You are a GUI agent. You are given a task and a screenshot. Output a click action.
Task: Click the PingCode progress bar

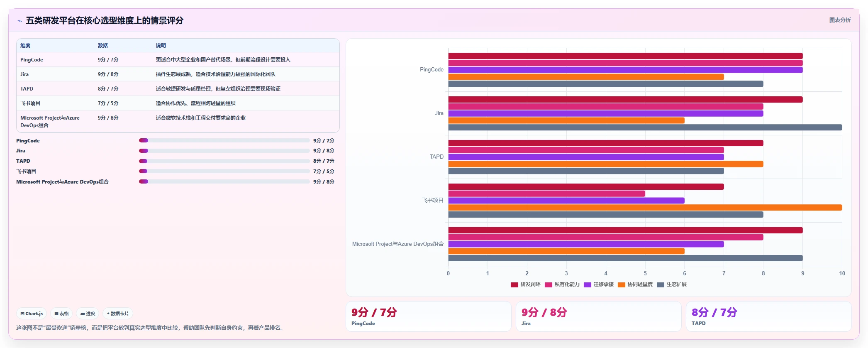(x=224, y=140)
